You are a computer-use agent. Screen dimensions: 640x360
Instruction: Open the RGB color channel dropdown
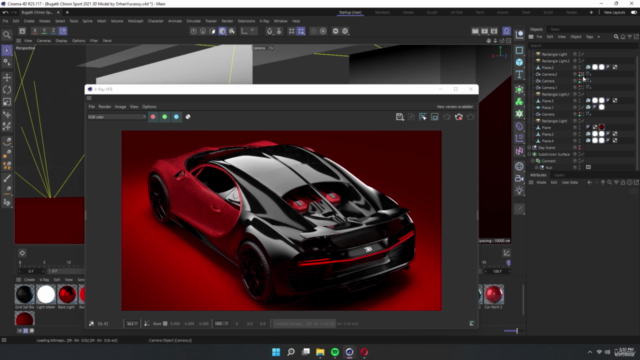(x=117, y=117)
